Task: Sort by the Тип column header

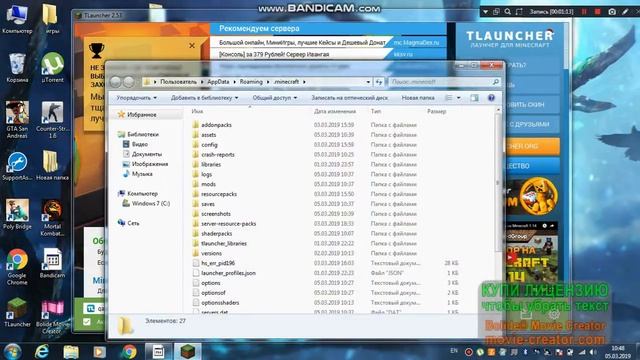Action: pyautogui.click(x=376, y=111)
